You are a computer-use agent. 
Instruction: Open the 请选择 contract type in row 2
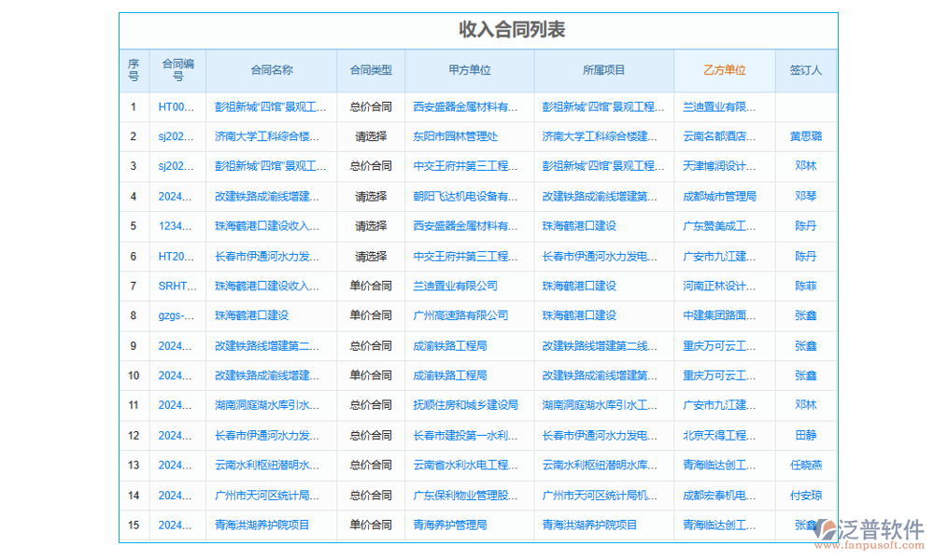tap(371, 136)
